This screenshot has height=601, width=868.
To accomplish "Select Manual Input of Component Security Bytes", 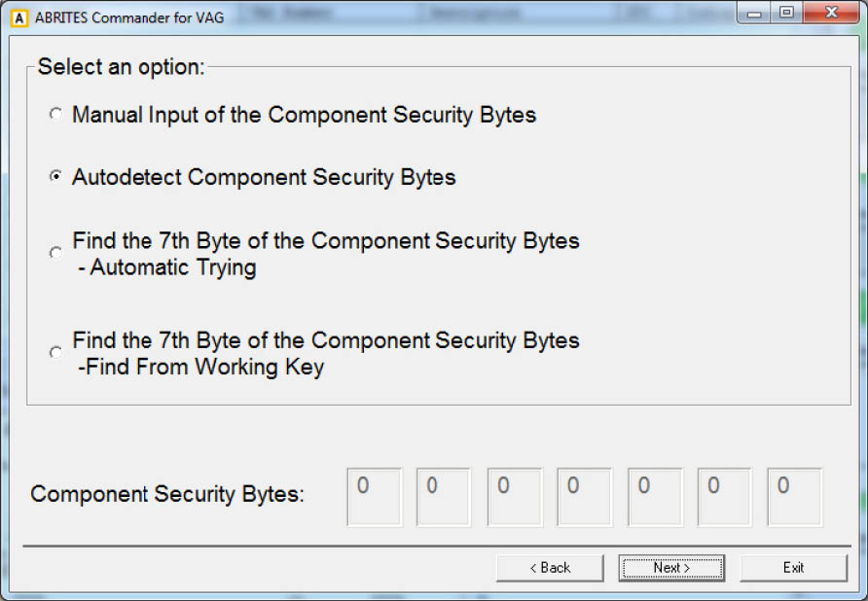I will coord(55,115).
